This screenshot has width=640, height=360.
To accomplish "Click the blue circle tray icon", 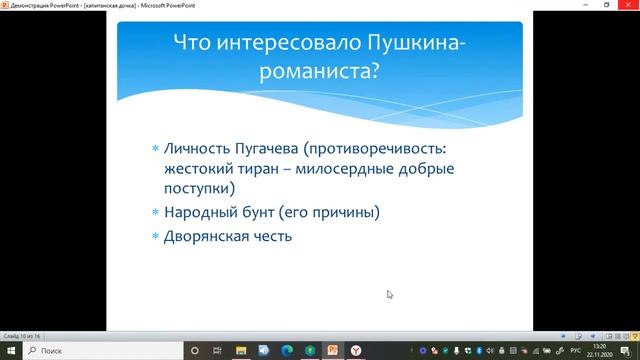I will pyautogui.click(x=423, y=351).
